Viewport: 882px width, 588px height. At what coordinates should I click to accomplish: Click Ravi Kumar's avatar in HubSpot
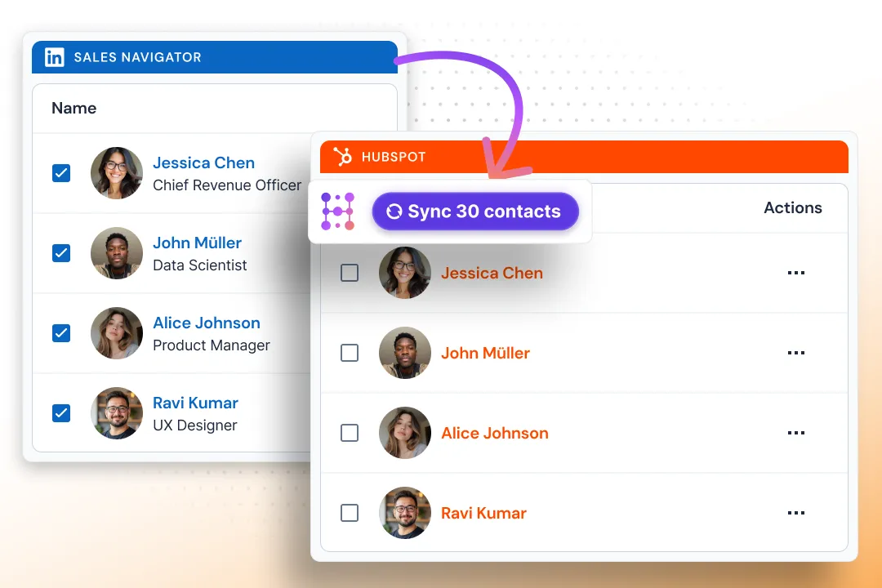(x=405, y=513)
